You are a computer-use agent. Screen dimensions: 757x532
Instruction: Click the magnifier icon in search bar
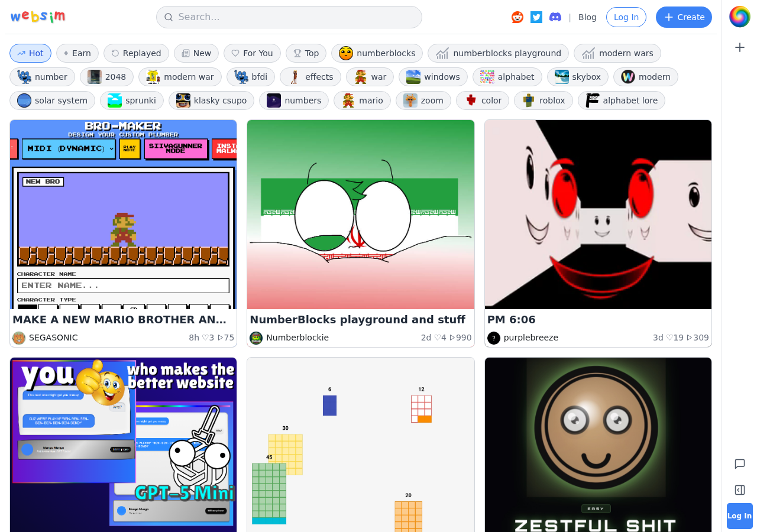coord(169,17)
